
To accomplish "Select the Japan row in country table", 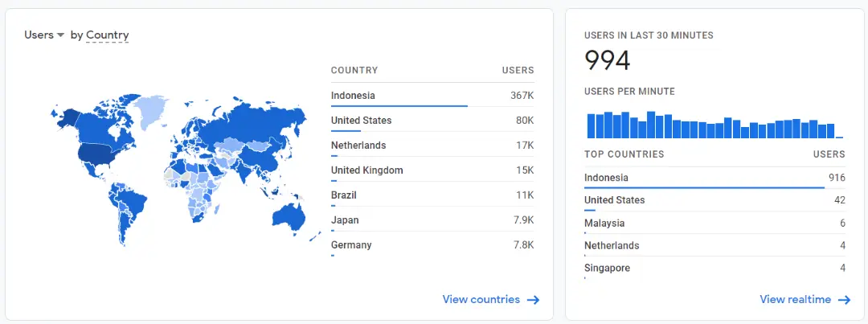I will [x=432, y=220].
